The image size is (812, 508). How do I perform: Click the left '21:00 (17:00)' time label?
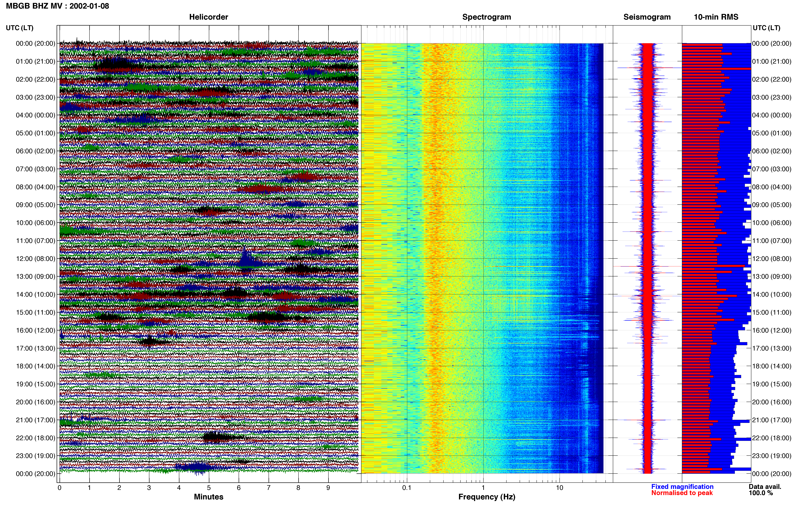tap(36, 420)
